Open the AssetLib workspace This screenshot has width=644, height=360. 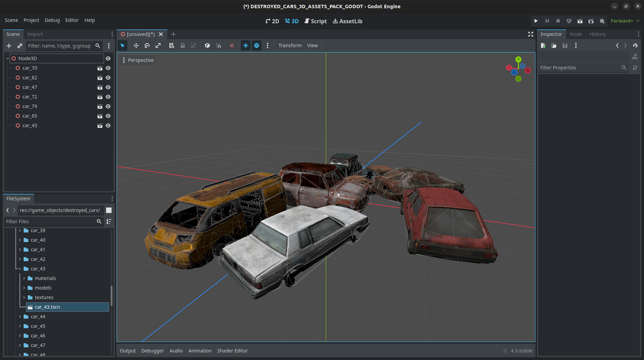[x=347, y=21]
